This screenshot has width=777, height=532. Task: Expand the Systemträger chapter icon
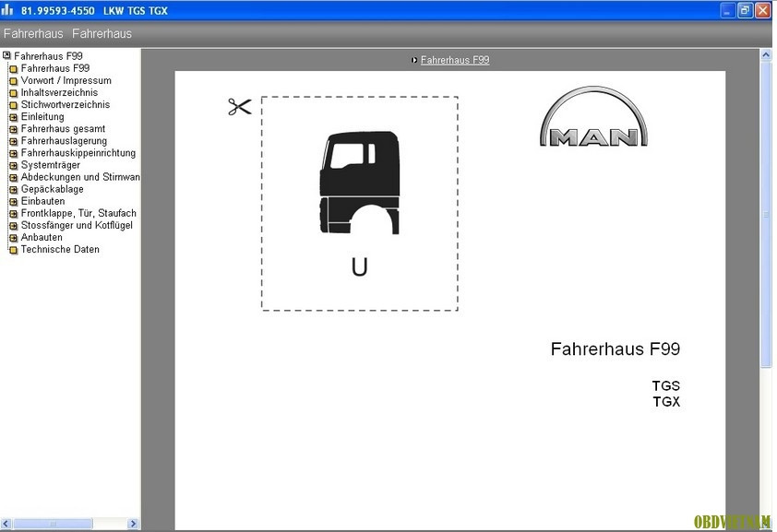[x=13, y=166]
